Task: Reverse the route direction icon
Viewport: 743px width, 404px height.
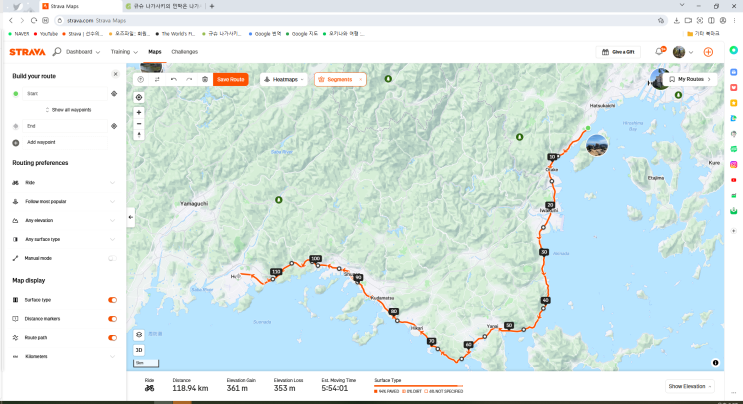Action: pos(157,80)
